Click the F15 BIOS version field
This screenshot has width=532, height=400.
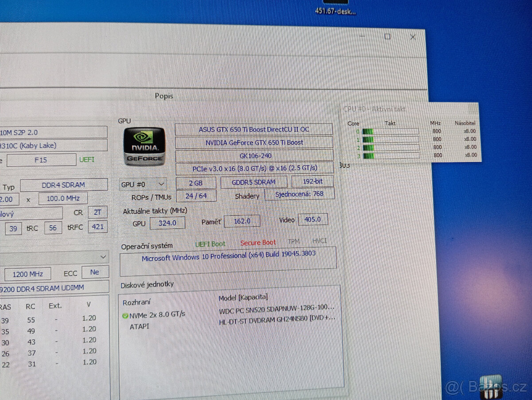(41, 160)
